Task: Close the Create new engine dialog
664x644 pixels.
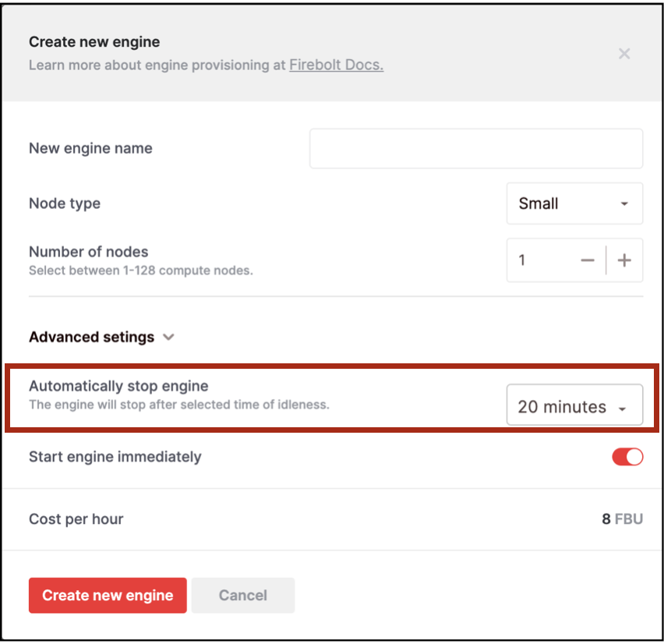Action: [623, 54]
